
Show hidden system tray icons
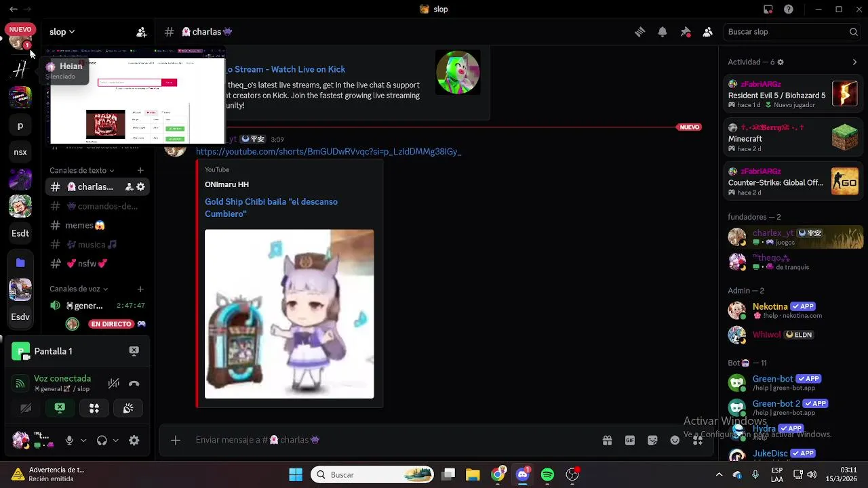pos(719,474)
